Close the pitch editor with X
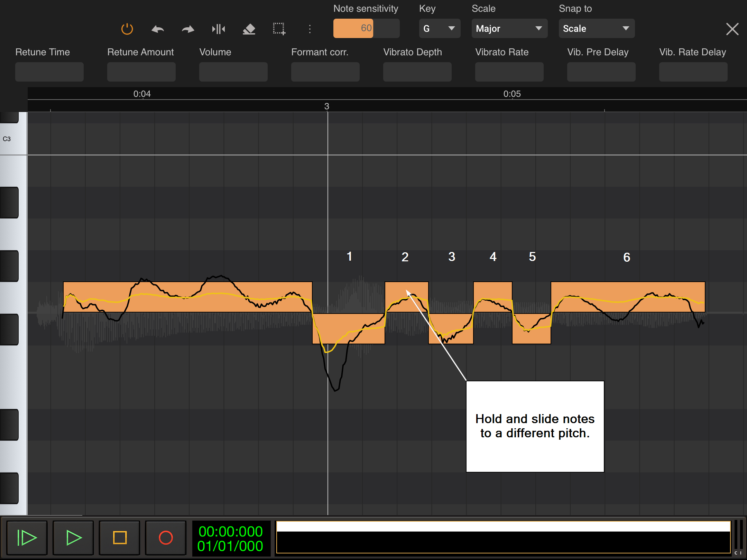 click(732, 29)
